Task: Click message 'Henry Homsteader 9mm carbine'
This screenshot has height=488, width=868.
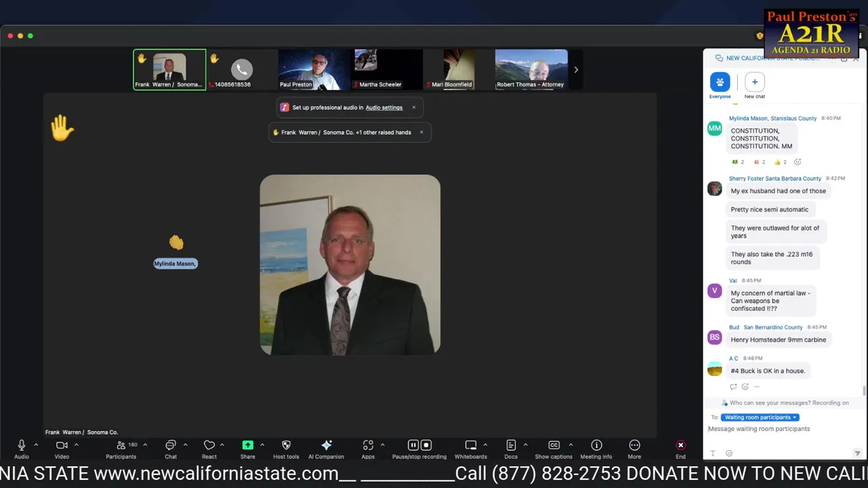Action: coord(778,340)
